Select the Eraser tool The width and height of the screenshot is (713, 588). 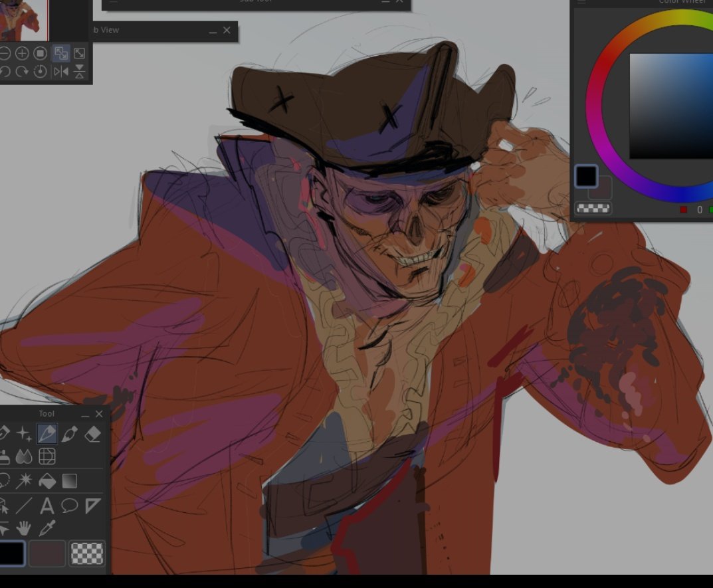pyautogui.click(x=92, y=434)
